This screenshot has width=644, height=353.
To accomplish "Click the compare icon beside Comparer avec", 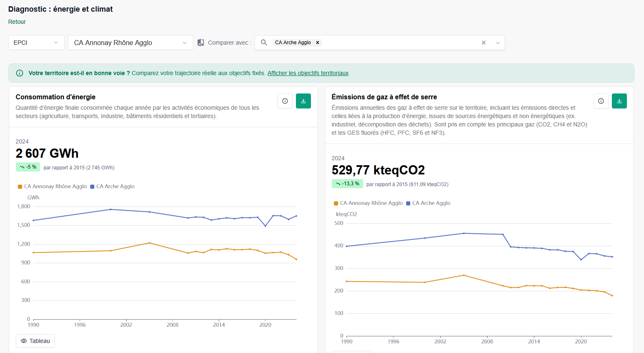I will [x=201, y=43].
